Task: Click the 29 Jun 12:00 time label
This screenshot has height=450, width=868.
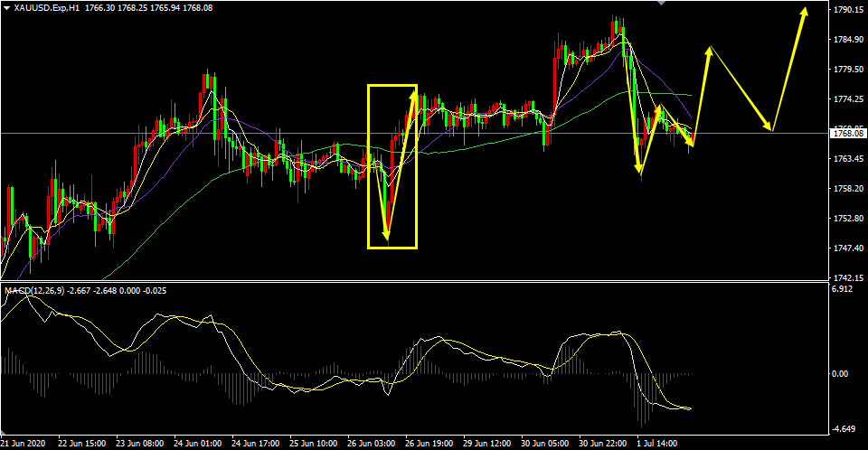Action: tap(487, 444)
